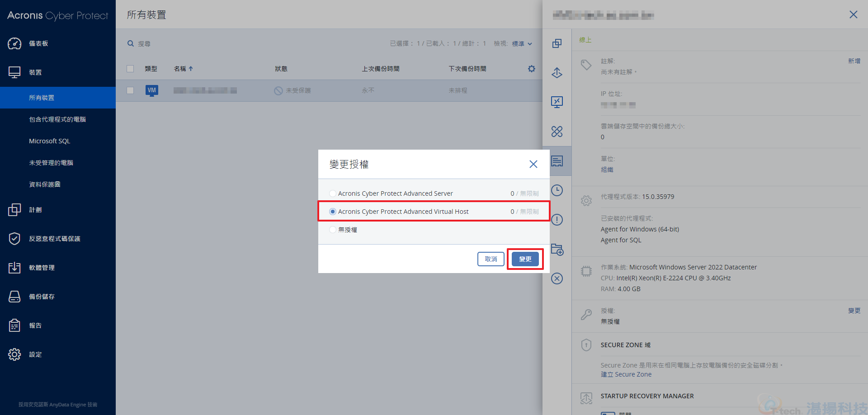Open the patch bandage icon in side toolbar
The width and height of the screenshot is (868, 415).
click(x=557, y=132)
